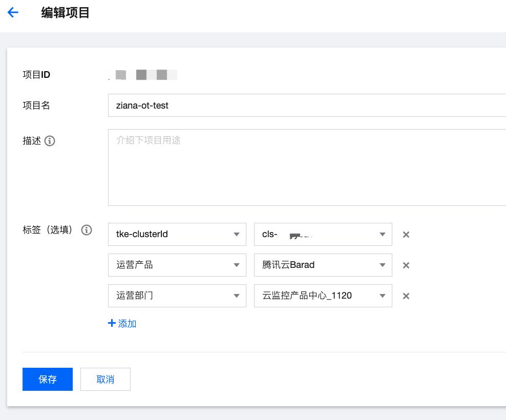Focus the 项目名 field containing ziana-ot-test
The height and width of the screenshot is (420, 506).
tap(306, 106)
